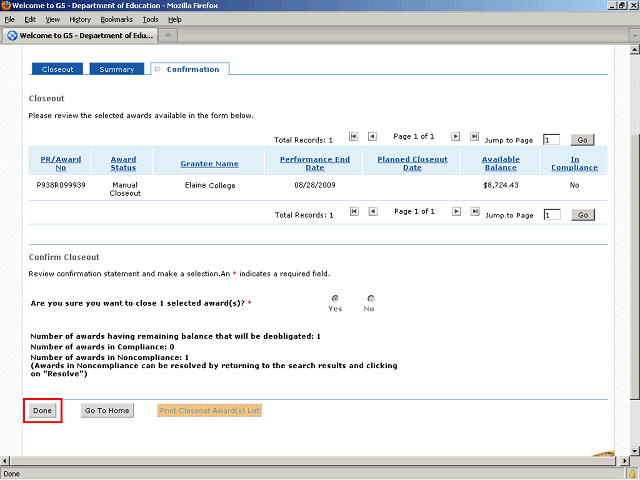Click award number P938R099939
Screen dimensions: 640x480
61,185
